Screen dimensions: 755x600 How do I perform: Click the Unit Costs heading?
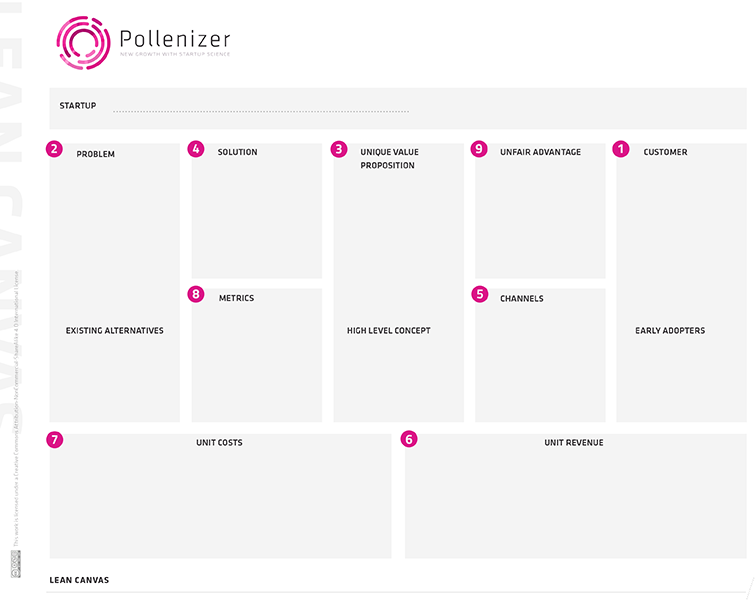(219, 443)
